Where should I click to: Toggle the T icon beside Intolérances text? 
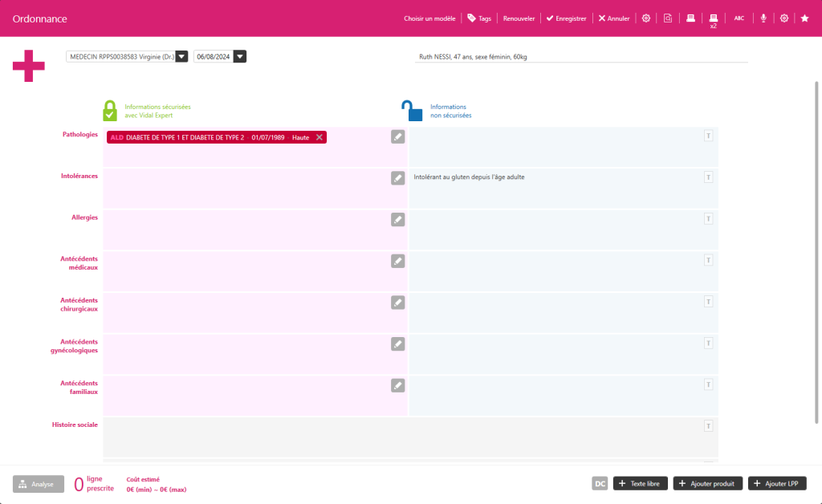coord(708,177)
